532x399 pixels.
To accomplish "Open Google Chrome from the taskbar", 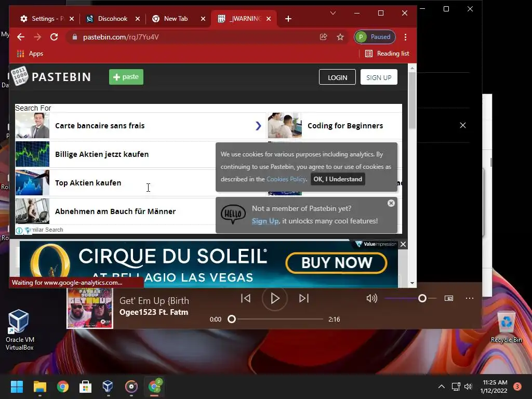I will click(x=63, y=387).
